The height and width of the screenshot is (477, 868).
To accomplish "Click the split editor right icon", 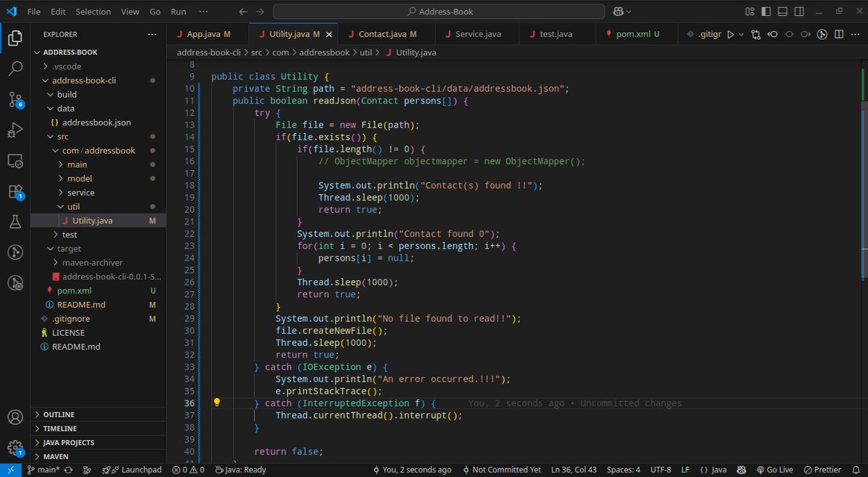I will (838, 34).
